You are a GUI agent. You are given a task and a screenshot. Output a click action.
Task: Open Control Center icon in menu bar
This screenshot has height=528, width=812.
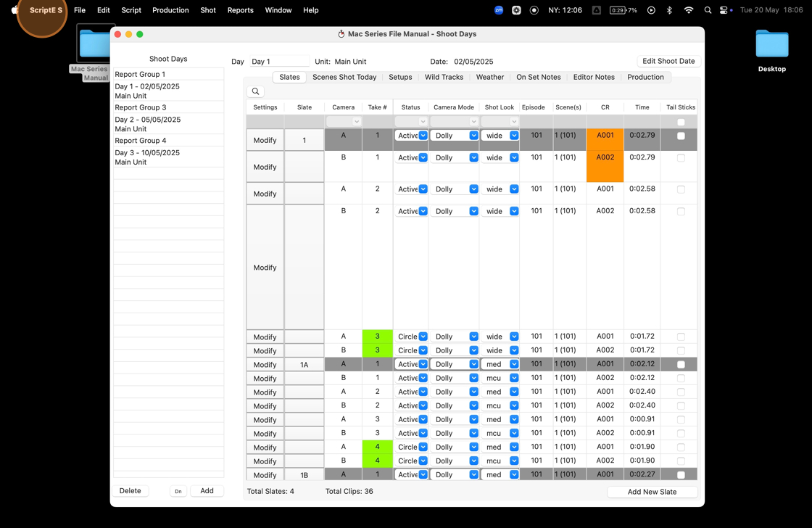pos(724,10)
